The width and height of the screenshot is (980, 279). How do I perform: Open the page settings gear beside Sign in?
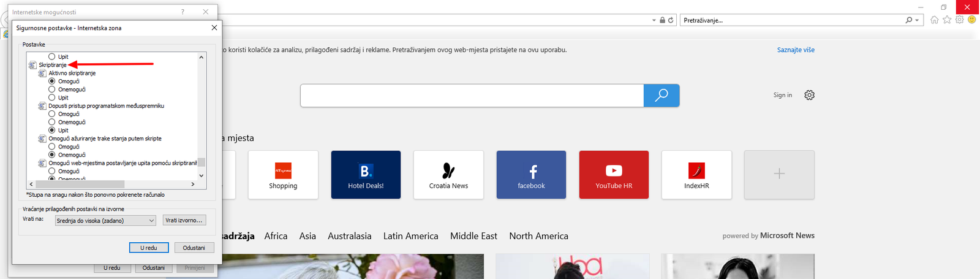pos(809,95)
